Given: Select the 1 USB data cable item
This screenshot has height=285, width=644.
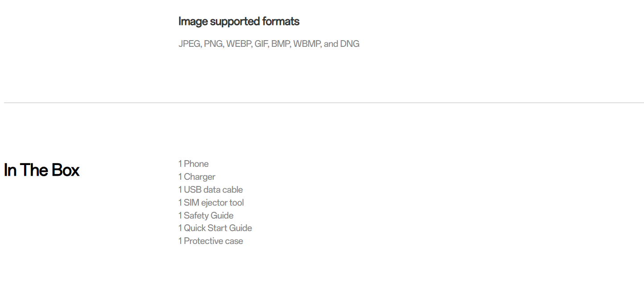Looking at the screenshot, I should coord(211,190).
